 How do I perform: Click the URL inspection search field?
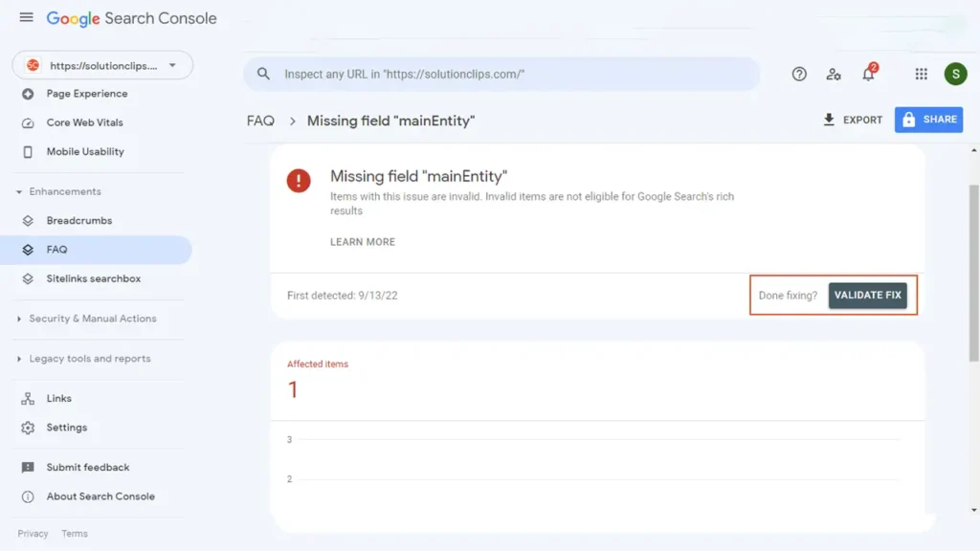pos(517,74)
